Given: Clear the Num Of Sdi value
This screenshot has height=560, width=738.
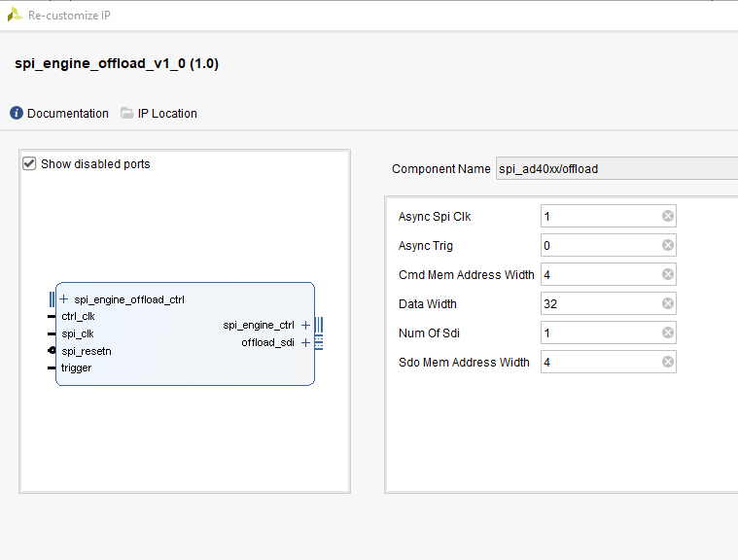Looking at the screenshot, I should [x=668, y=332].
